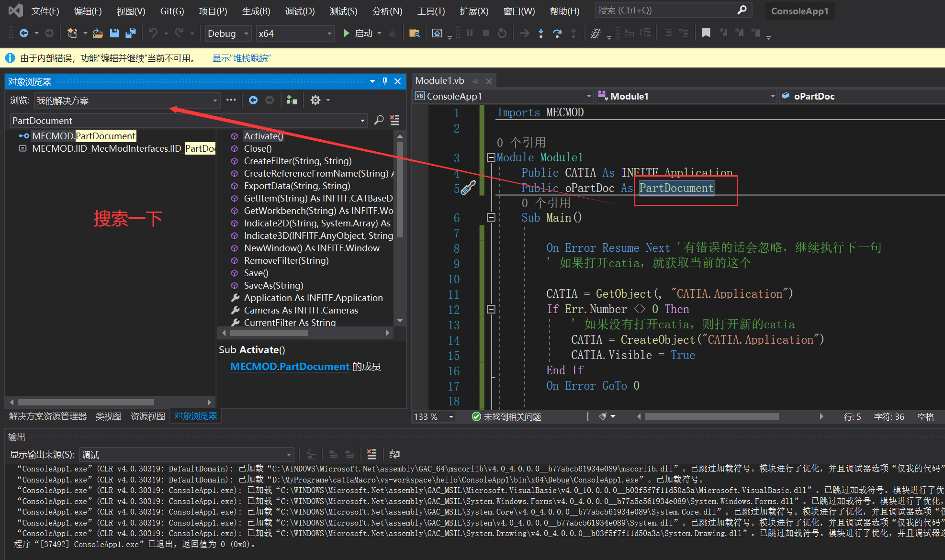Viewport: 945px width, 560px height.
Task: Open the 扩展(X) menu
Action: 474,11
